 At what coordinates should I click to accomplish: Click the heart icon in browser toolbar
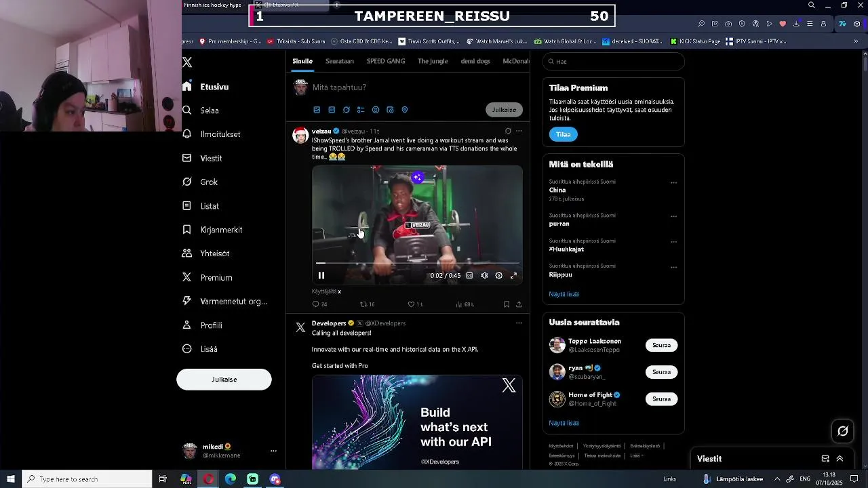pos(783,24)
